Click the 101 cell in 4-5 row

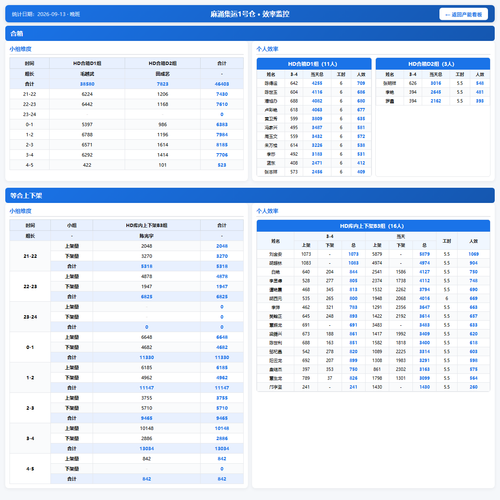point(162,165)
